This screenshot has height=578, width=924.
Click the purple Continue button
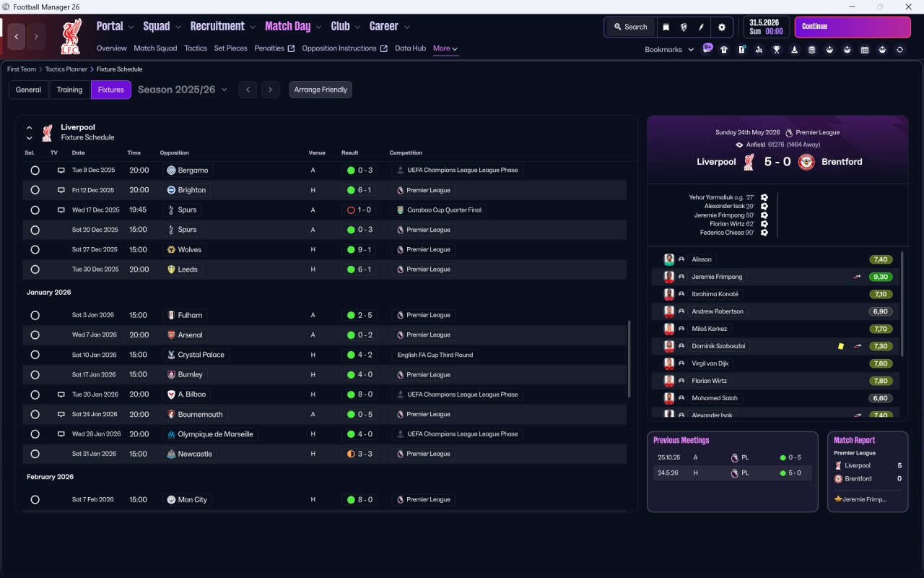[x=853, y=27]
